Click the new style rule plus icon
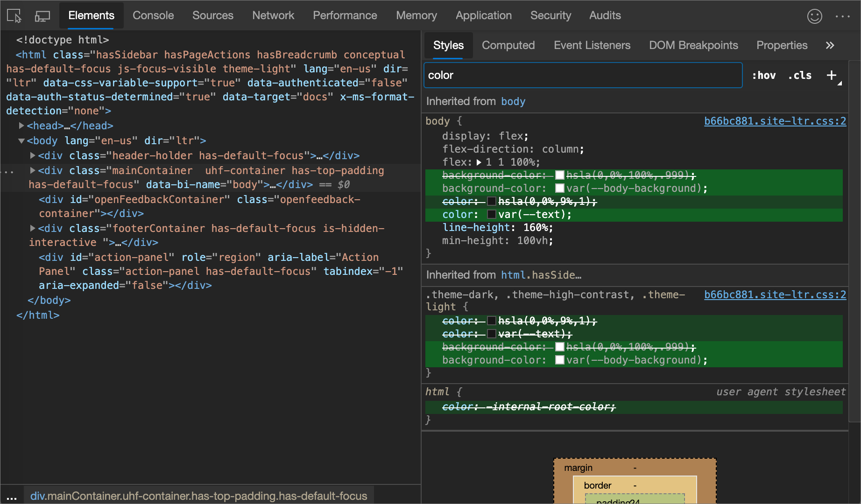Image resolution: width=861 pixels, height=504 pixels. (x=832, y=75)
